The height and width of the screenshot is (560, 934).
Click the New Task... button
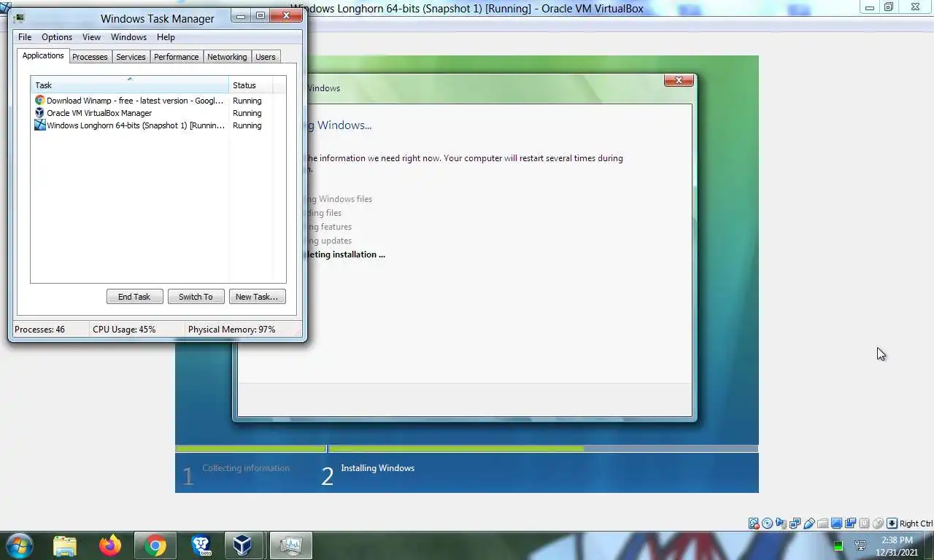[x=257, y=297]
